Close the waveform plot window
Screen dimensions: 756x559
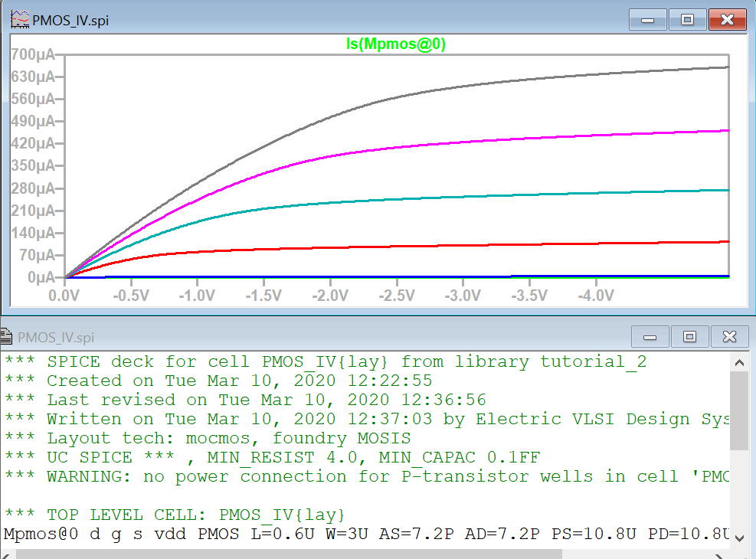726,20
